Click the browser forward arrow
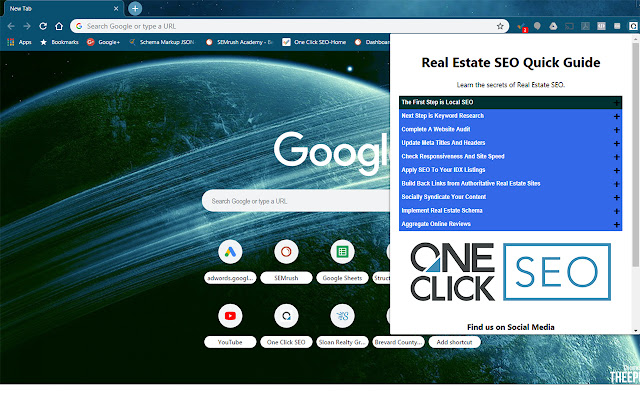 [x=27, y=26]
